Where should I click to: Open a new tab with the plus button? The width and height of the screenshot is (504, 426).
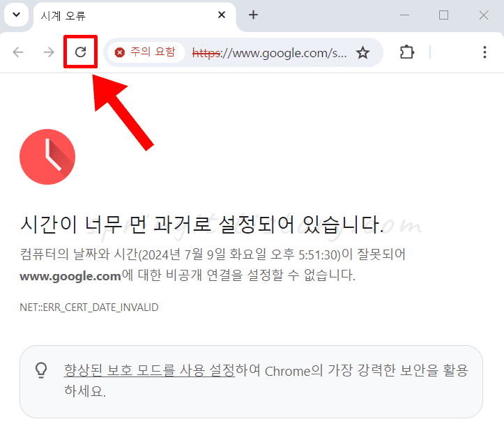(253, 15)
